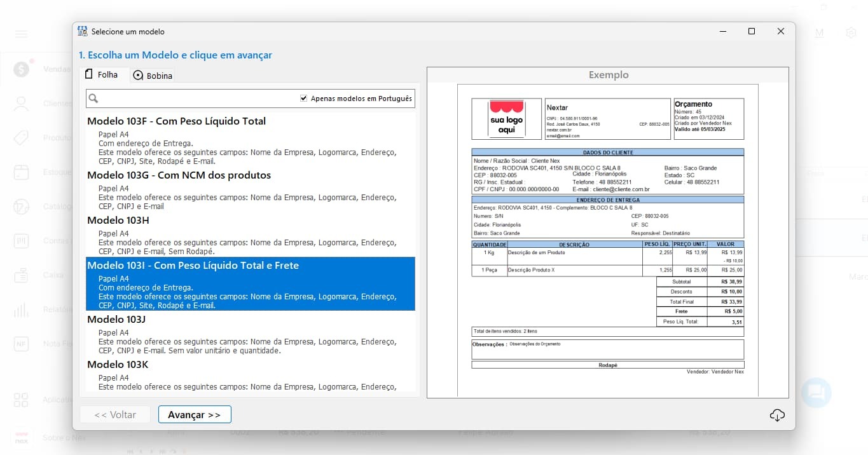Image resolution: width=868 pixels, height=455 pixels.
Task: Select Modelo 103K in the list
Action: point(251,375)
